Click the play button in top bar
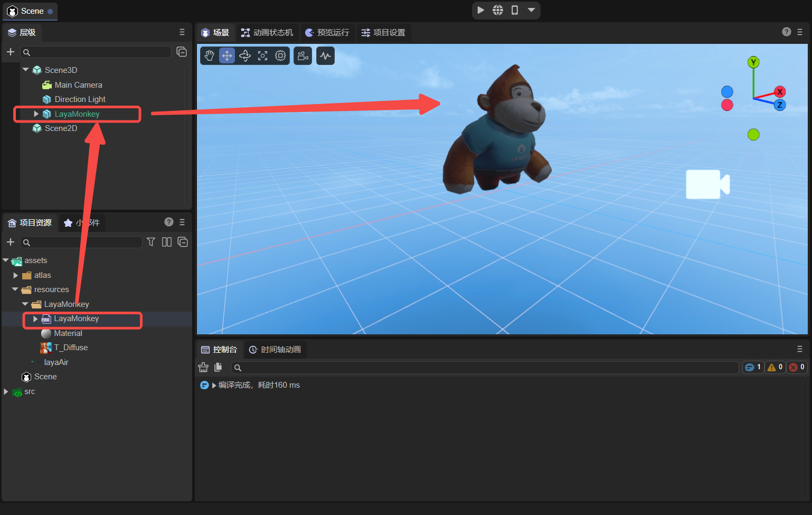This screenshot has height=515, width=812. pos(480,10)
